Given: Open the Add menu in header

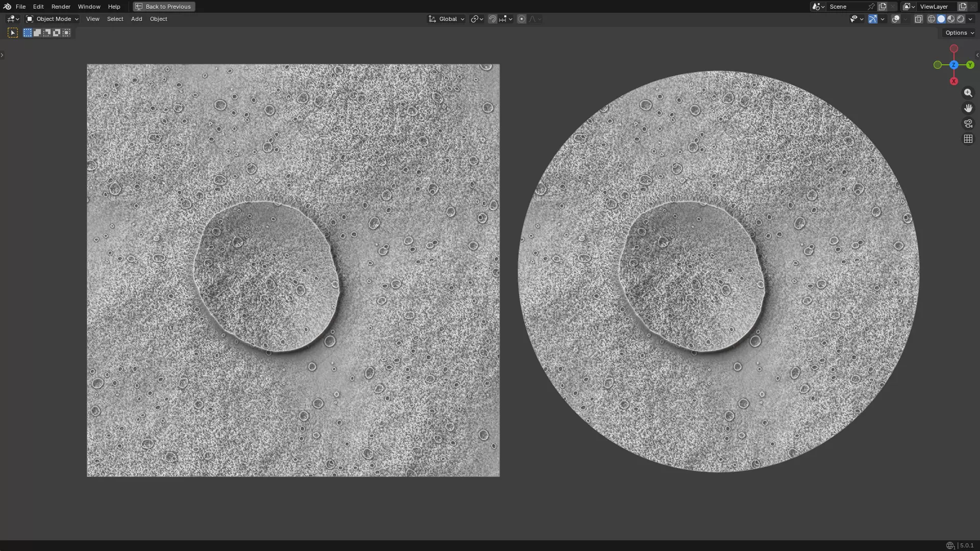Looking at the screenshot, I should click(x=136, y=19).
